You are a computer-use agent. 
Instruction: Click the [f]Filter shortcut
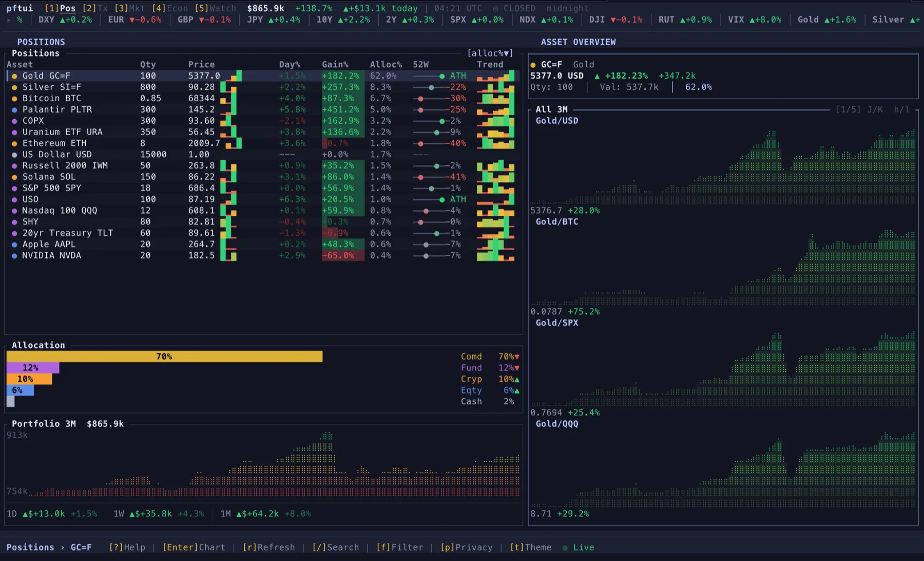(400, 547)
